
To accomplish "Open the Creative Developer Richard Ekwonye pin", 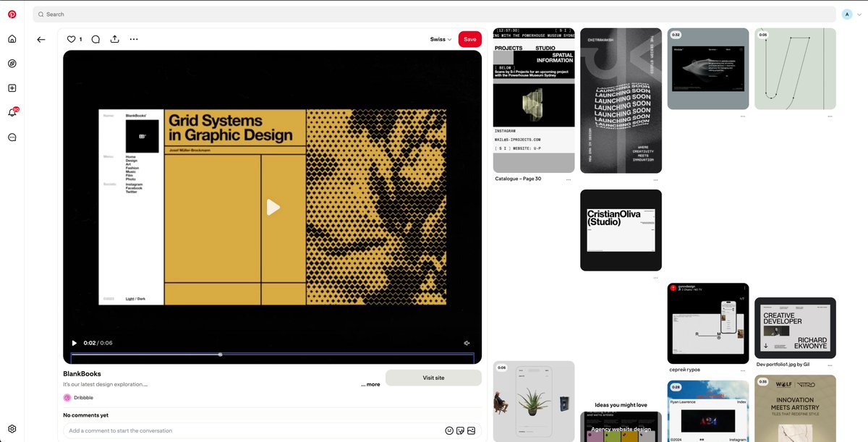I will (x=795, y=328).
